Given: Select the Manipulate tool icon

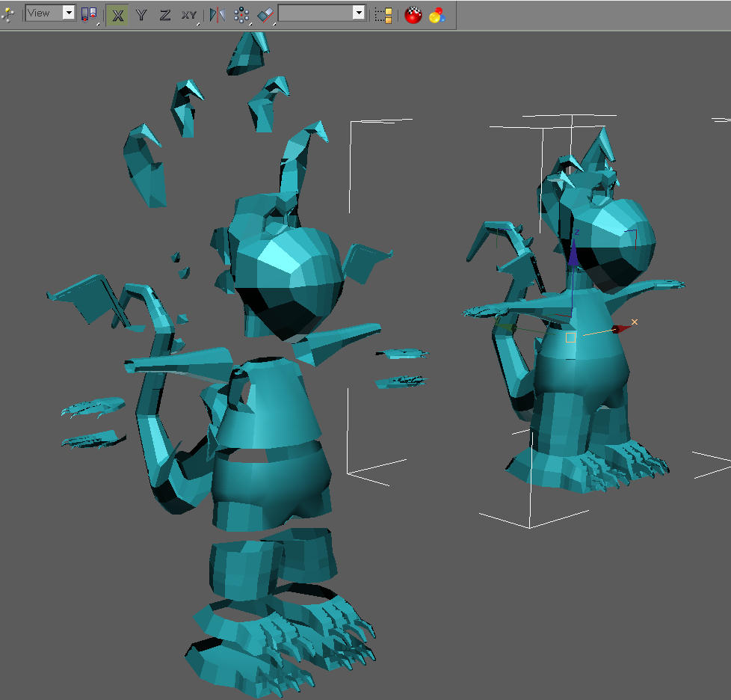Looking at the screenshot, I should point(8,15).
